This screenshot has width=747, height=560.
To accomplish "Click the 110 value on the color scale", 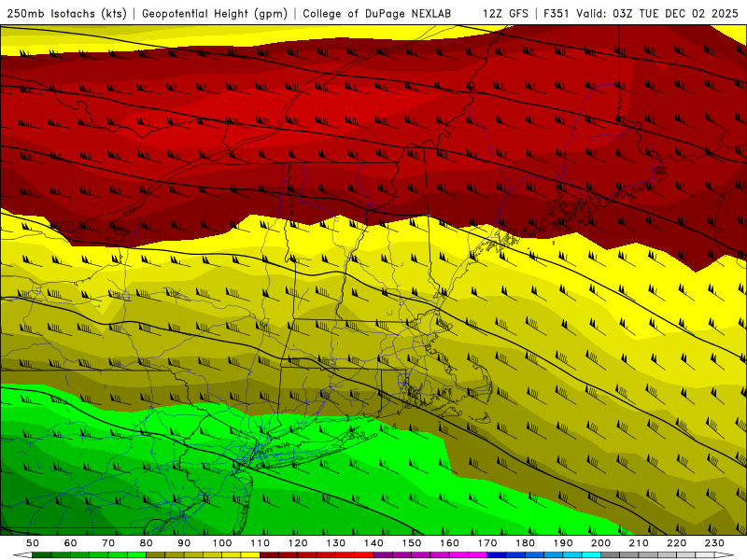I will [x=261, y=543].
